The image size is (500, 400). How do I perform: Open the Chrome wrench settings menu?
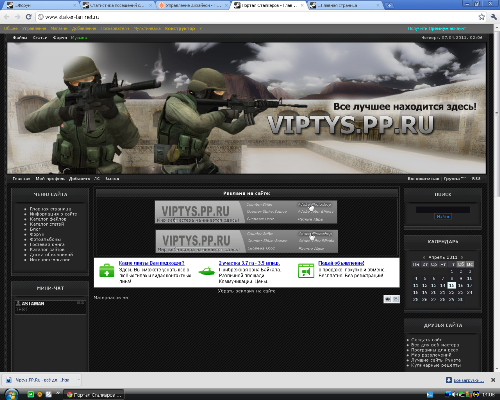coord(493,17)
